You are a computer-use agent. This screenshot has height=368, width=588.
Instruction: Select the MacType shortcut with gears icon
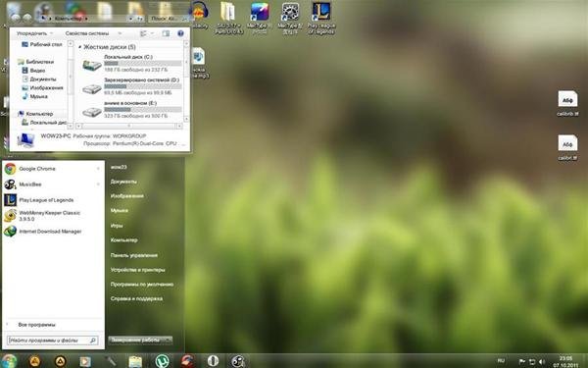tap(290, 18)
